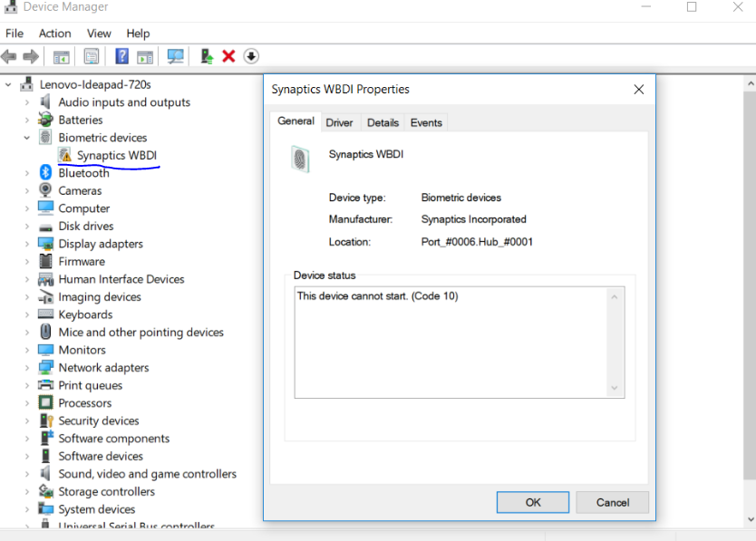
Task: Click the Forward arrow toolbar icon
Action: tap(31, 56)
